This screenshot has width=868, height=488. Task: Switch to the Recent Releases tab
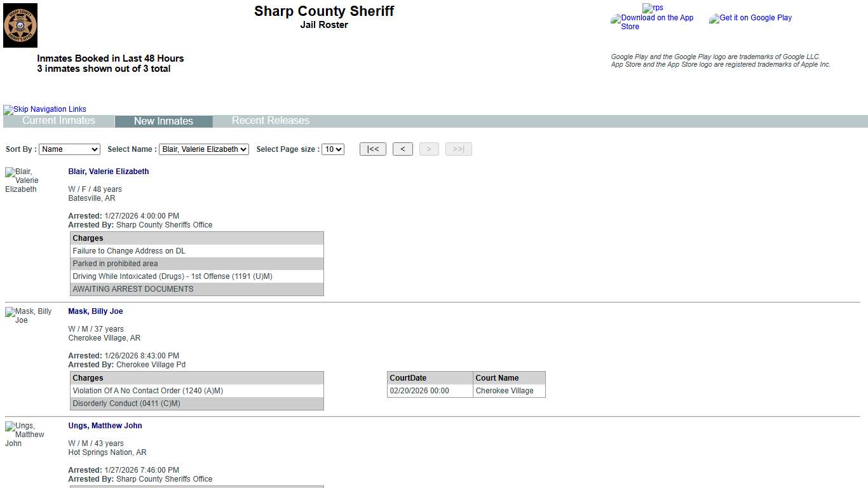270,121
